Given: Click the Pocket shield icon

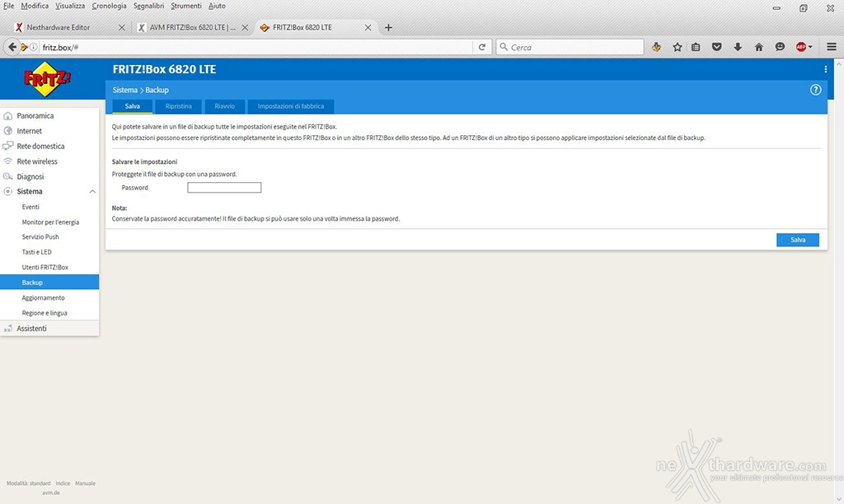Looking at the screenshot, I should point(716,47).
